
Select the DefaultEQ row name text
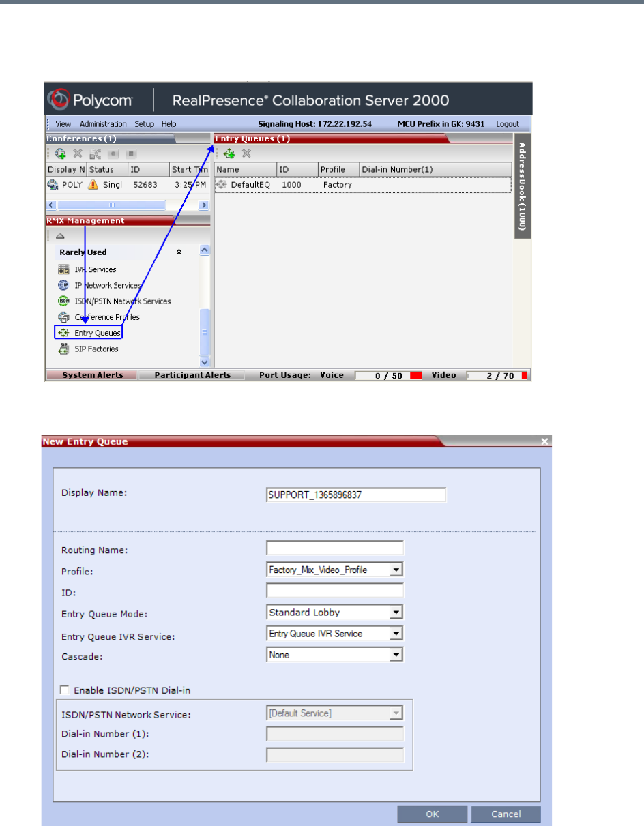tap(250, 185)
